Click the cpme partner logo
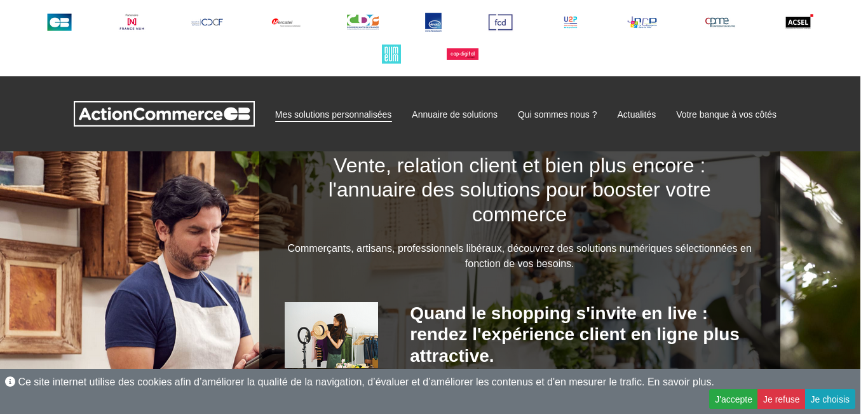Image resolution: width=868 pixels, height=414 pixels. [720, 22]
